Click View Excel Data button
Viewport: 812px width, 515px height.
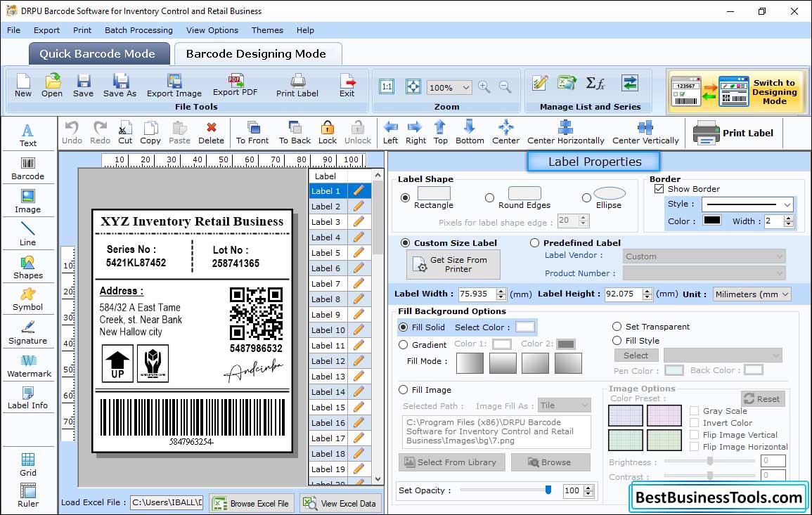coord(340,503)
